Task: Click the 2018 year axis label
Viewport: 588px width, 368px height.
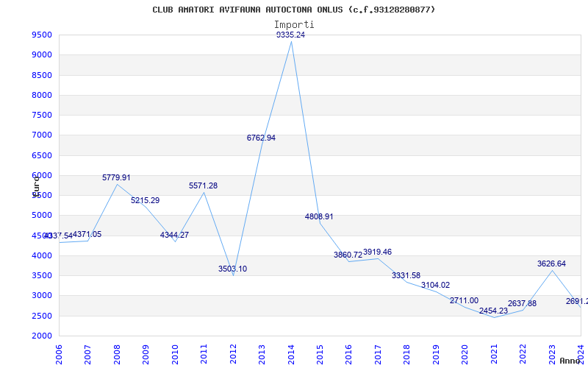Action: [407, 355]
